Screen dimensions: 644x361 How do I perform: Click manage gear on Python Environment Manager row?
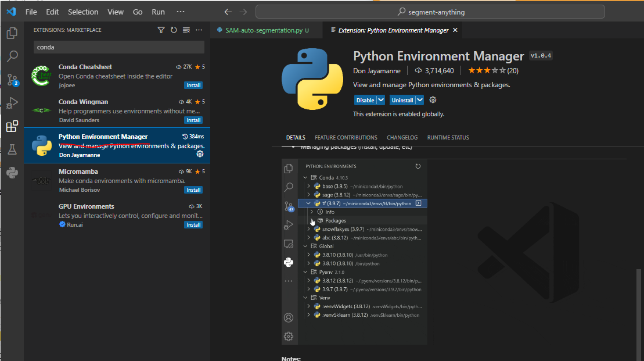(200, 154)
